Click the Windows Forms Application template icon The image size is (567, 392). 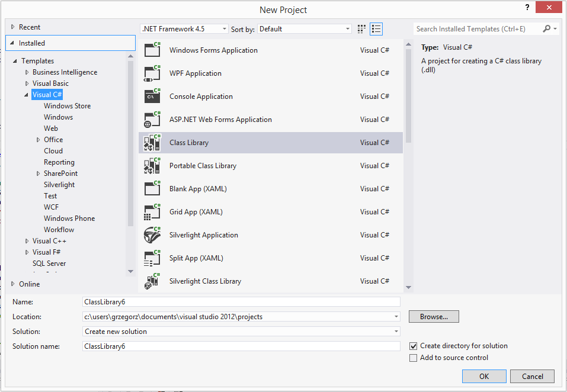coord(152,50)
